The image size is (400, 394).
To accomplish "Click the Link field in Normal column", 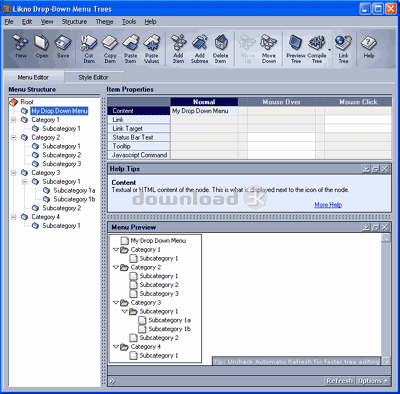I will (204, 119).
